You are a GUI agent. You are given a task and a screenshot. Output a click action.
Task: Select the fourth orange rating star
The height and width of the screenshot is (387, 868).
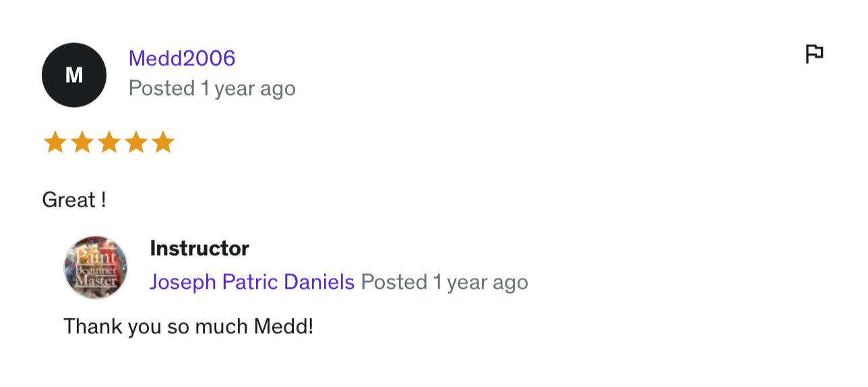(x=135, y=143)
